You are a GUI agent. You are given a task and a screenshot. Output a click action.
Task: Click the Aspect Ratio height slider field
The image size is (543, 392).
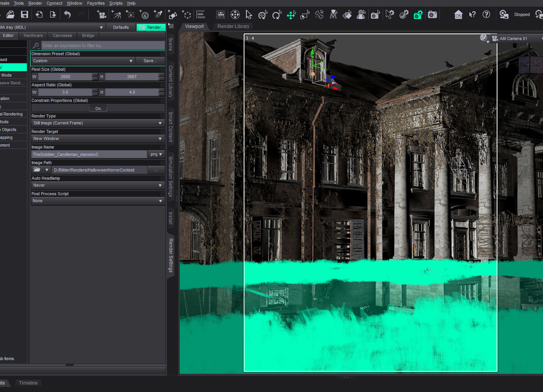(132, 92)
